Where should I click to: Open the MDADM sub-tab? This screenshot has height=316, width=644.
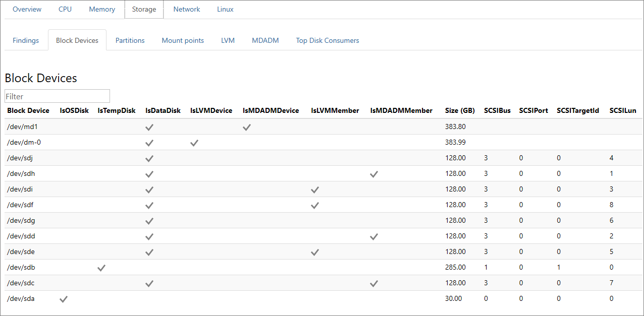pos(265,40)
